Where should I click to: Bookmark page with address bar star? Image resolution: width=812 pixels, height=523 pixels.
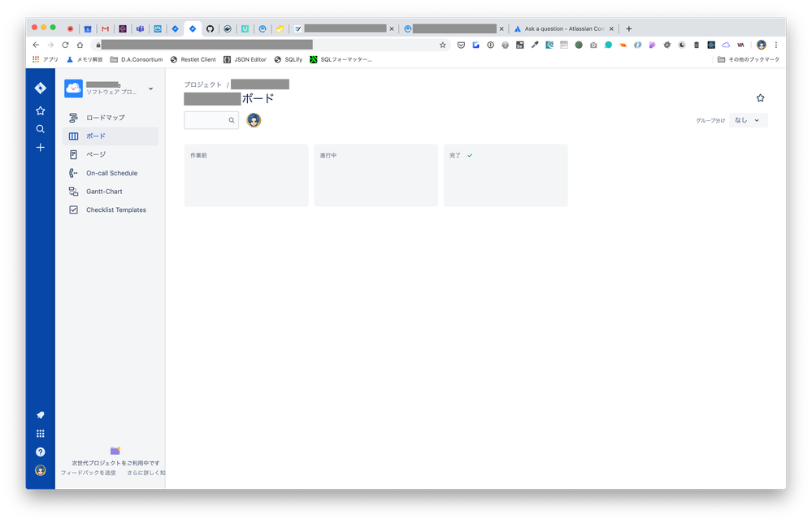tap(443, 45)
